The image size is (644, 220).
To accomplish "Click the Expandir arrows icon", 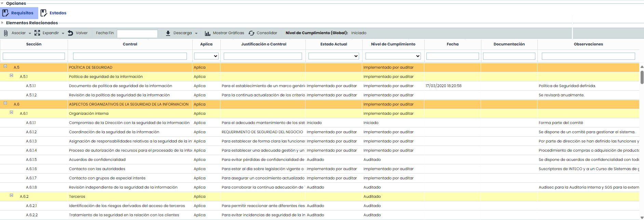I will pyautogui.click(x=37, y=33).
